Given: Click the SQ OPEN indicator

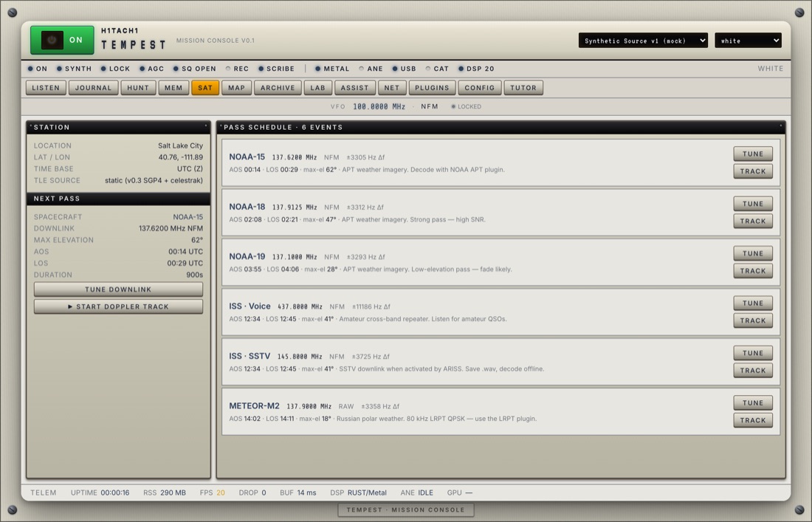Looking at the screenshot, I should (195, 69).
